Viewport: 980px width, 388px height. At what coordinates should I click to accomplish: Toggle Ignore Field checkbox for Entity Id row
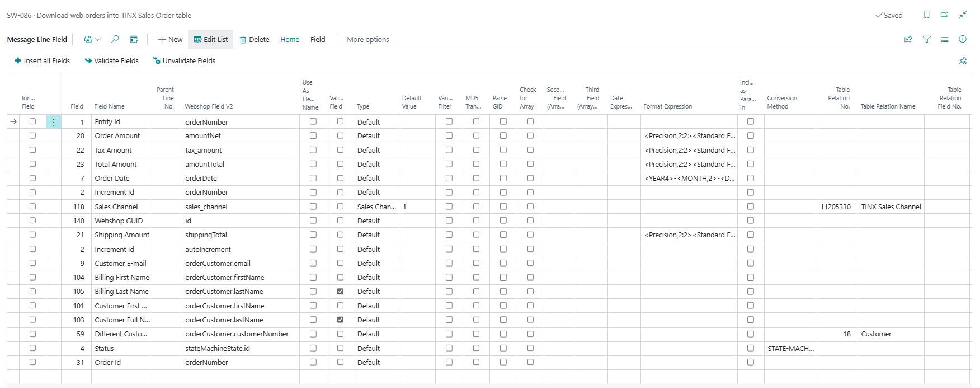click(x=32, y=121)
